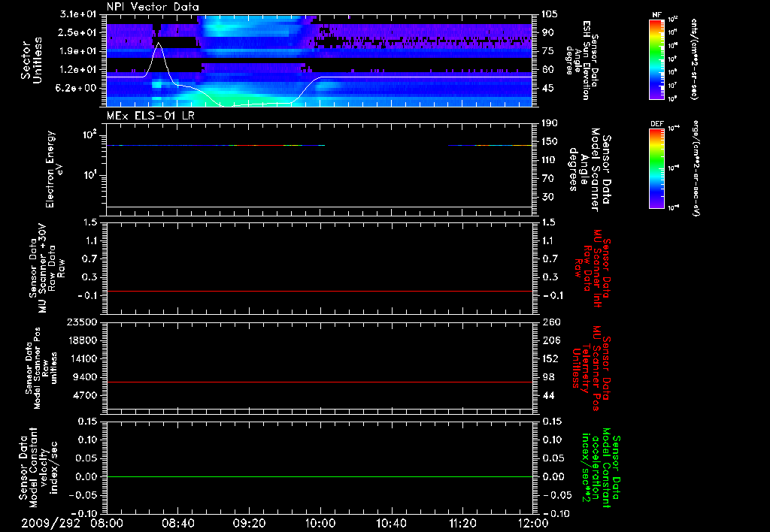Click the '1.2e+01' sector tick value
The width and height of the screenshot is (770, 532).
(x=78, y=70)
